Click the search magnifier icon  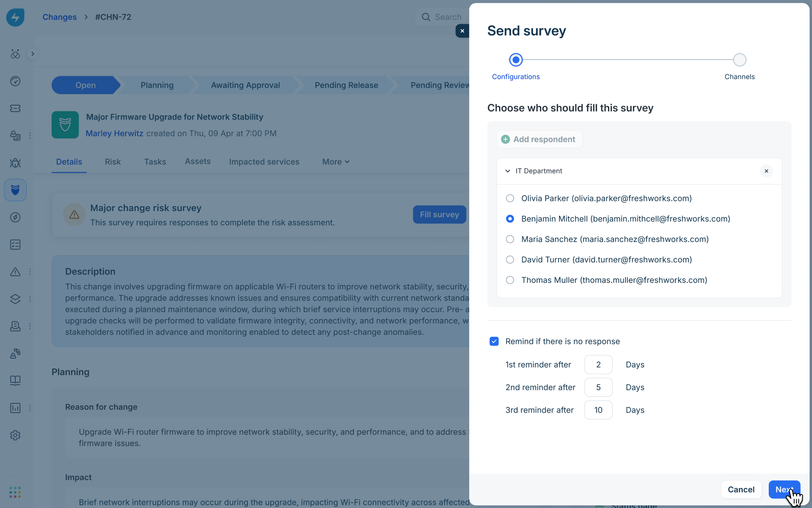[426, 17]
